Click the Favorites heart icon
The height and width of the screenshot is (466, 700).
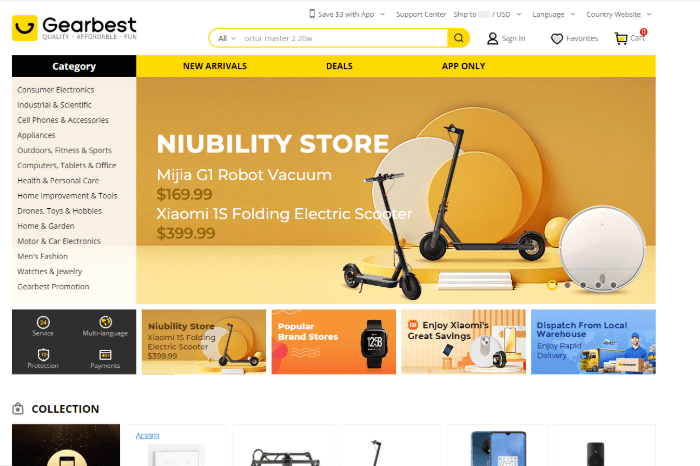[557, 39]
